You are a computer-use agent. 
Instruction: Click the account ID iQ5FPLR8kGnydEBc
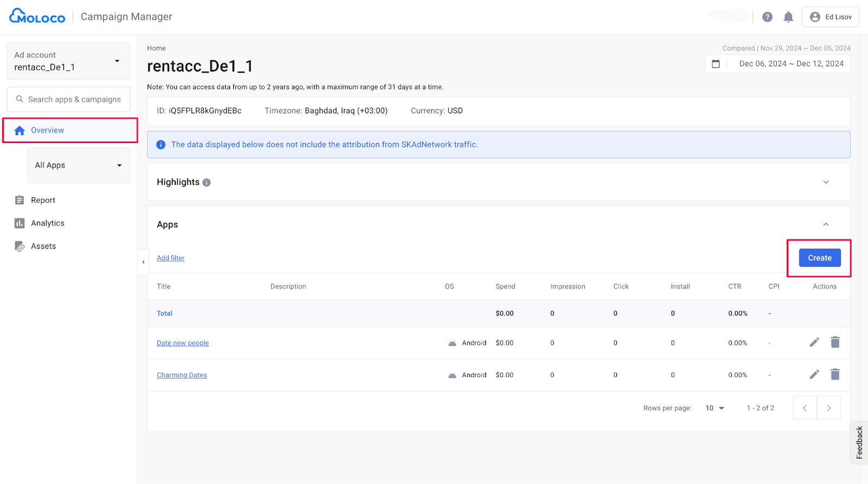click(x=205, y=111)
